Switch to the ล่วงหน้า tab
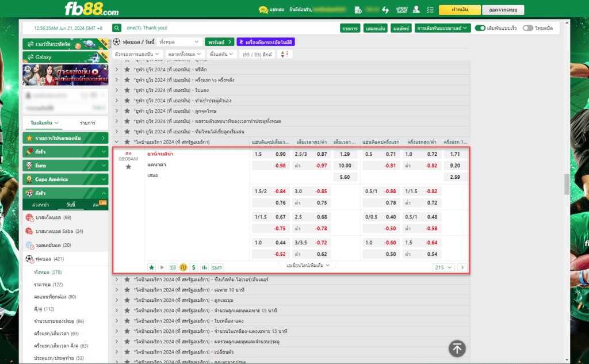The image size is (589, 364). coord(40,205)
